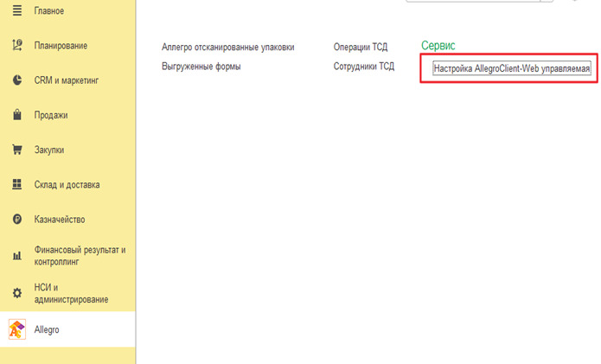
Task: Open the Планирование section
Action: (x=61, y=46)
